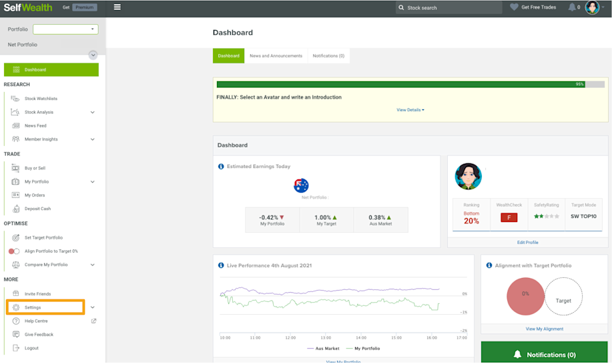The height and width of the screenshot is (364, 612).
Task: Collapse the Net Portfolio panel chevron
Action: [x=93, y=55]
